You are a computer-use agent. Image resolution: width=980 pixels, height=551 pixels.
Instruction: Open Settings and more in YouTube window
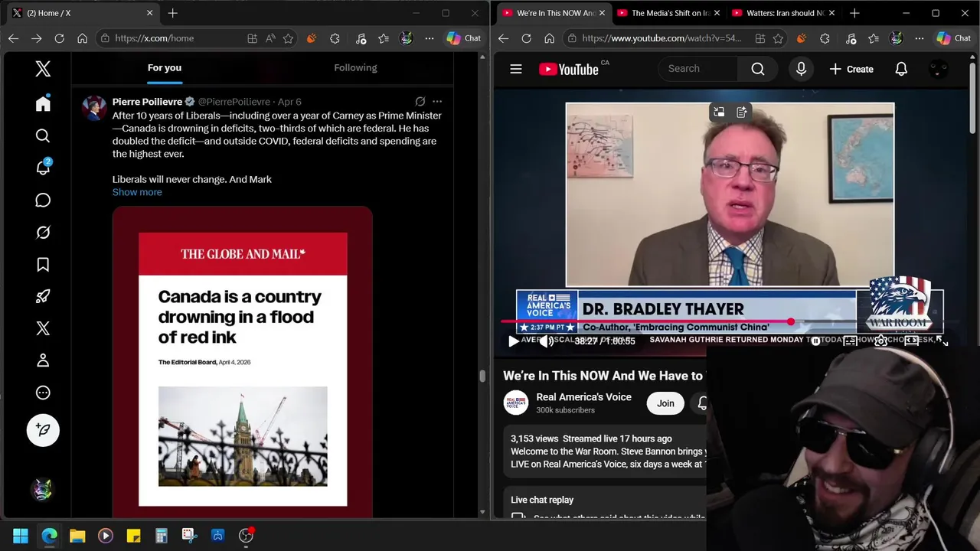pos(920,38)
